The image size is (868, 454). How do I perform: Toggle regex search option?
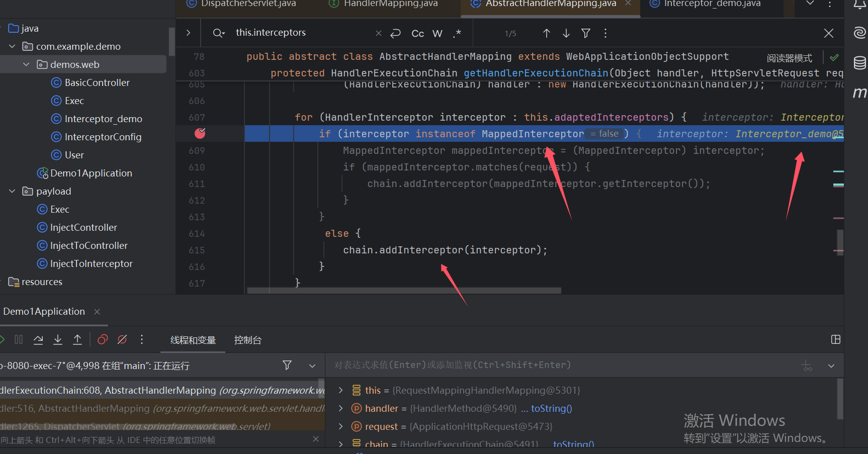point(457,33)
